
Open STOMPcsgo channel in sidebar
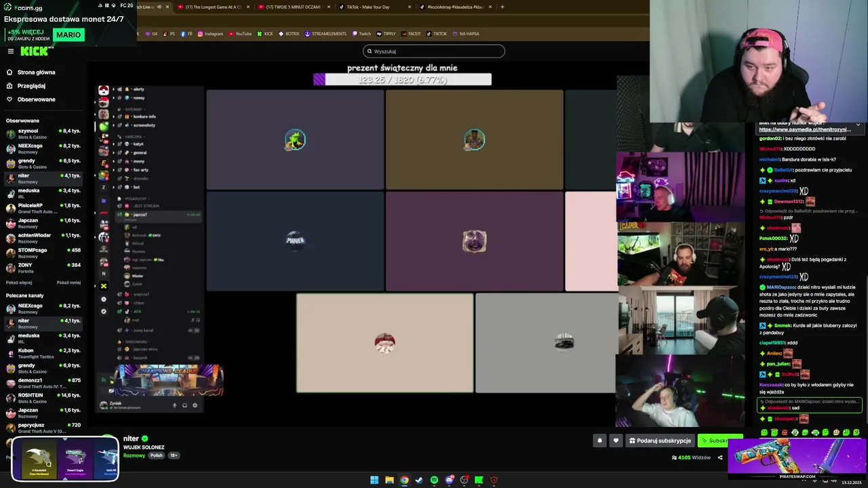43,251
